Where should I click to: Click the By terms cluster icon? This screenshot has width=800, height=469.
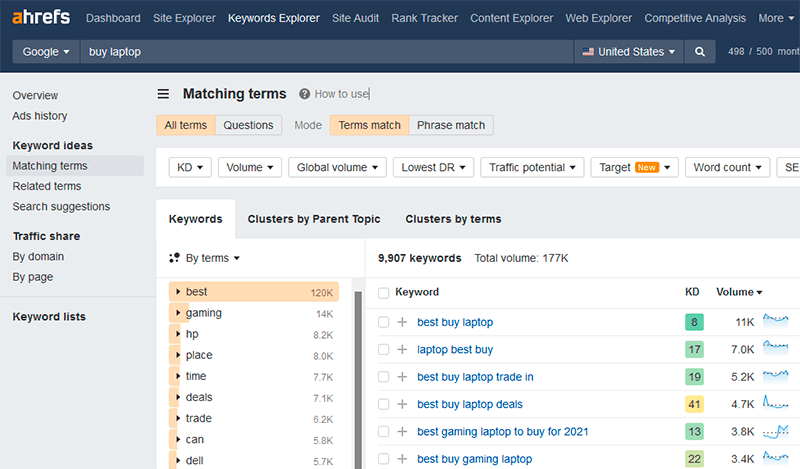pos(174,258)
